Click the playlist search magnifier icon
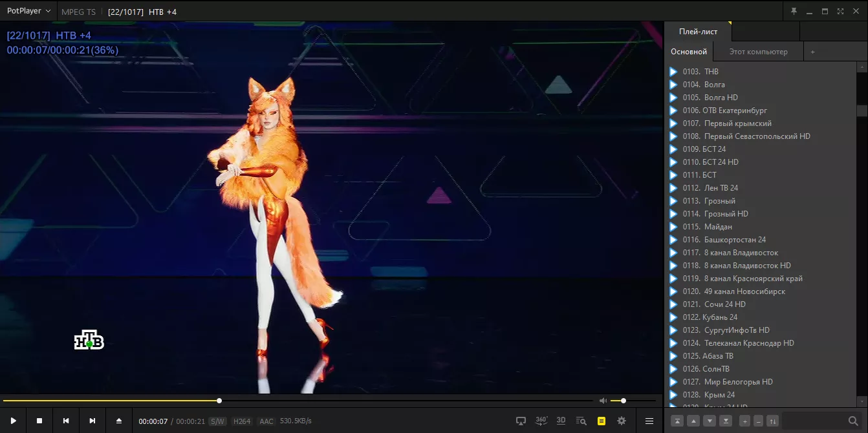This screenshot has width=868, height=433. pyautogui.click(x=853, y=421)
